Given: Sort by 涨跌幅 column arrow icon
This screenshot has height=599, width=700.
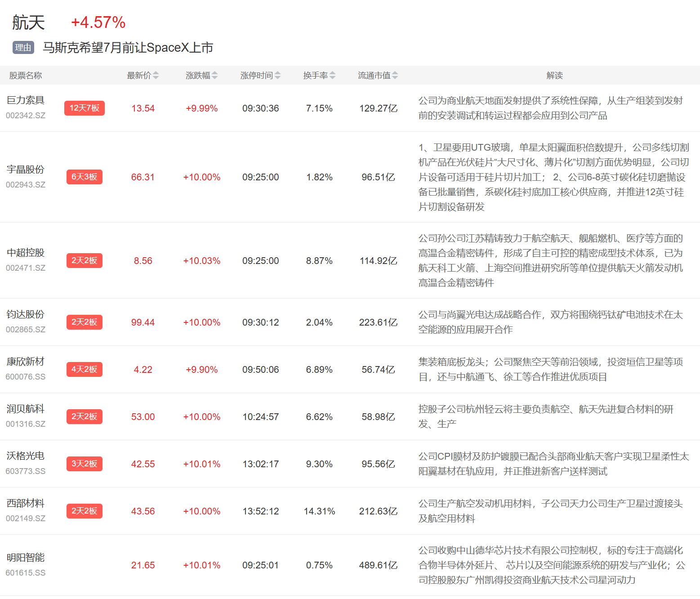Looking at the screenshot, I should [x=214, y=76].
